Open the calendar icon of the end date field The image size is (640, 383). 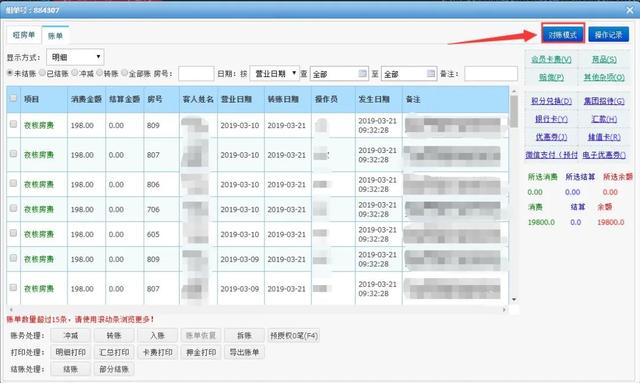(x=431, y=73)
